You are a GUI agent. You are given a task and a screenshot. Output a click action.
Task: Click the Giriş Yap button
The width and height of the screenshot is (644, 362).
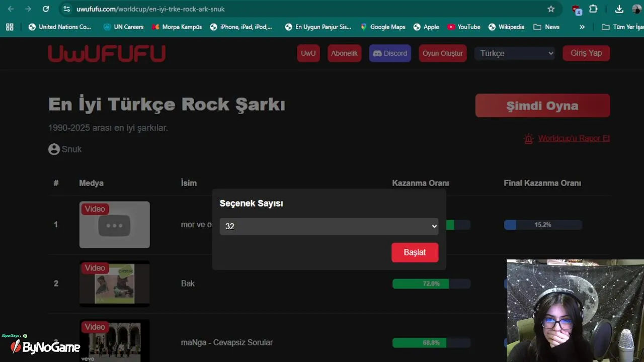click(586, 53)
